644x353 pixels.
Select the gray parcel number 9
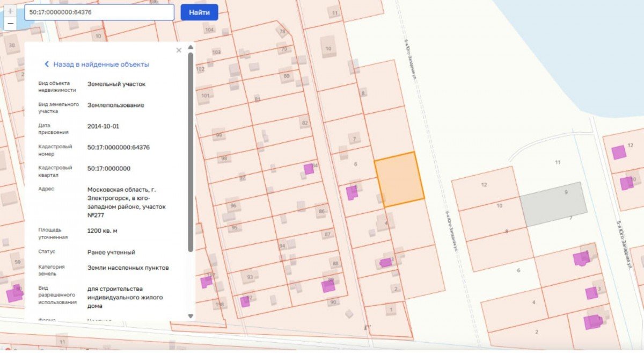click(553, 204)
